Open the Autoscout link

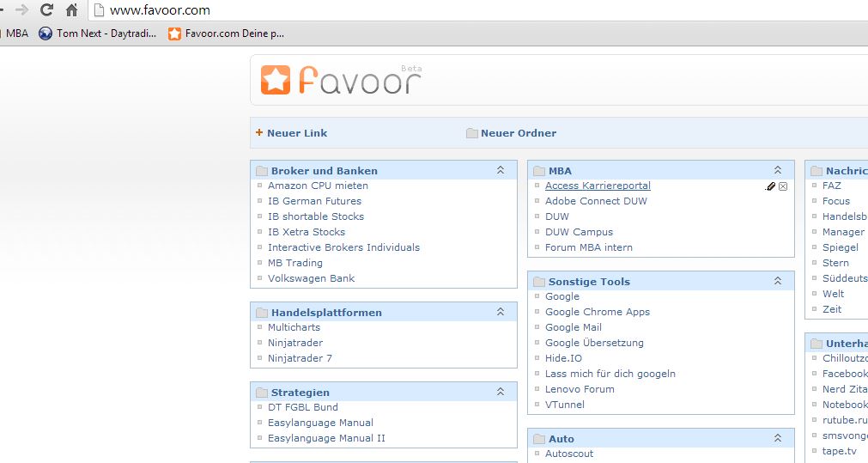point(569,454)
